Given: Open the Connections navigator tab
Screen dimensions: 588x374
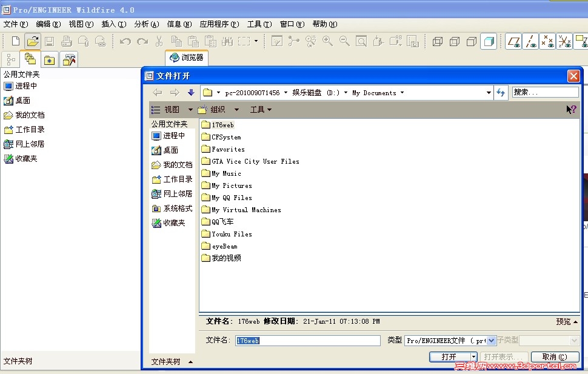Looking at the screenshot, I should tap(69, 59).
